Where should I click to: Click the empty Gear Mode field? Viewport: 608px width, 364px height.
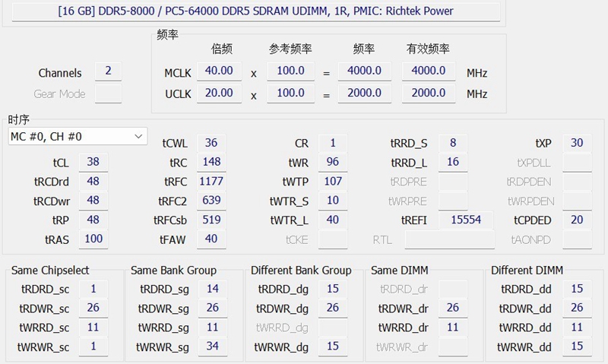pyautogui.click(x=108, y=94)
